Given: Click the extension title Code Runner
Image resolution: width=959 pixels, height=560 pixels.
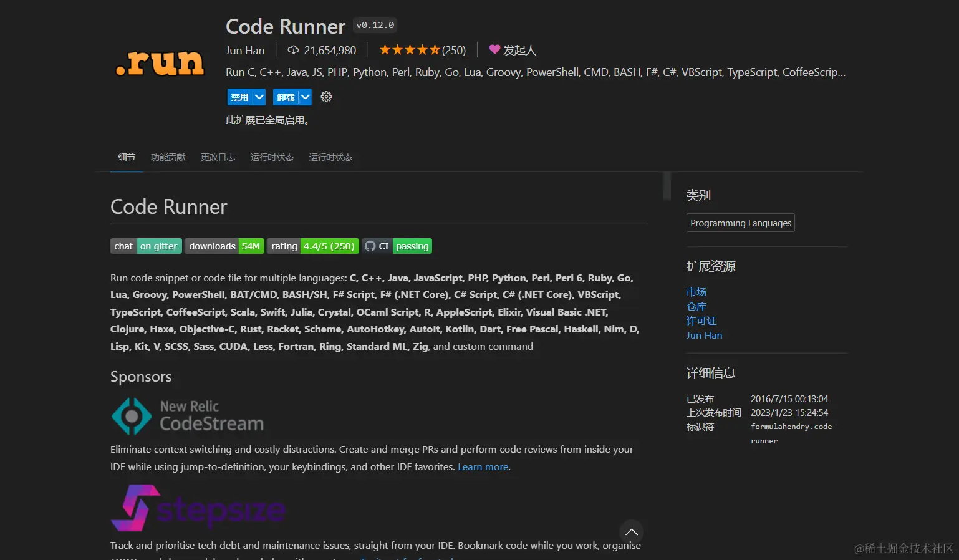Looking at the screenshot, I should (x=286, y=26).
